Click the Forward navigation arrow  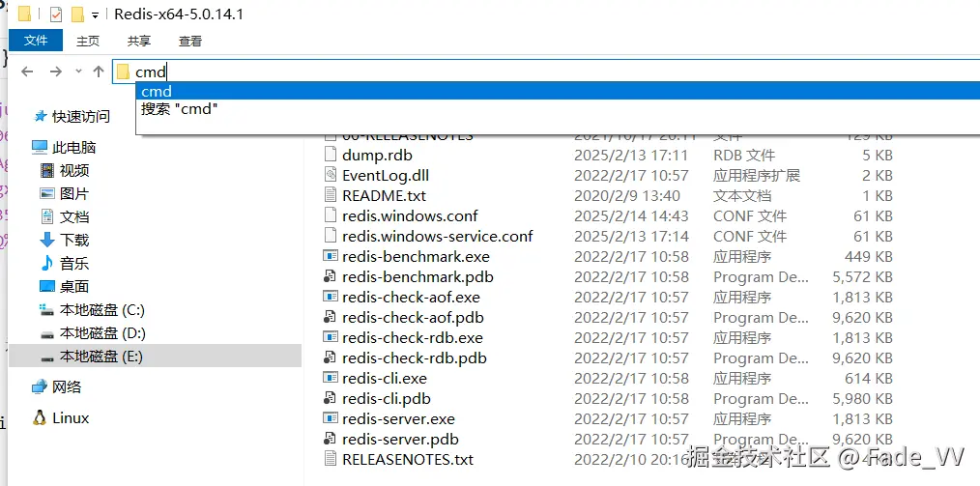[x=56, y=71]
